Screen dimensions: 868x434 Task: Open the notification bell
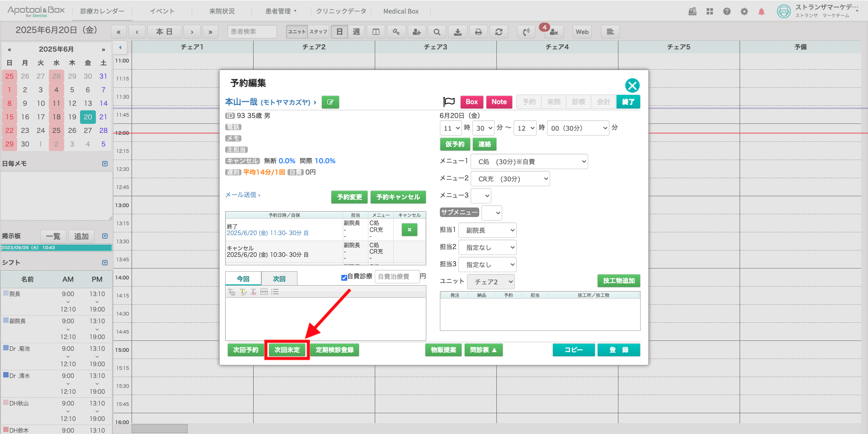coord(761,11)
